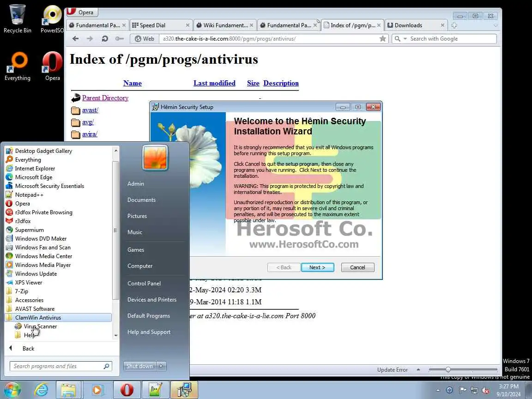Bookmark page with the star icon
This screenshot has height=399, width=532.
pyautogui.click(x=383, y=39)
